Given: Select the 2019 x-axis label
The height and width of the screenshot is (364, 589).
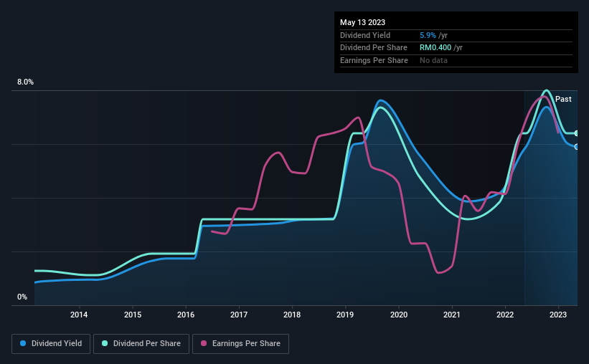Looking at the screenshot, I should 345,315.
